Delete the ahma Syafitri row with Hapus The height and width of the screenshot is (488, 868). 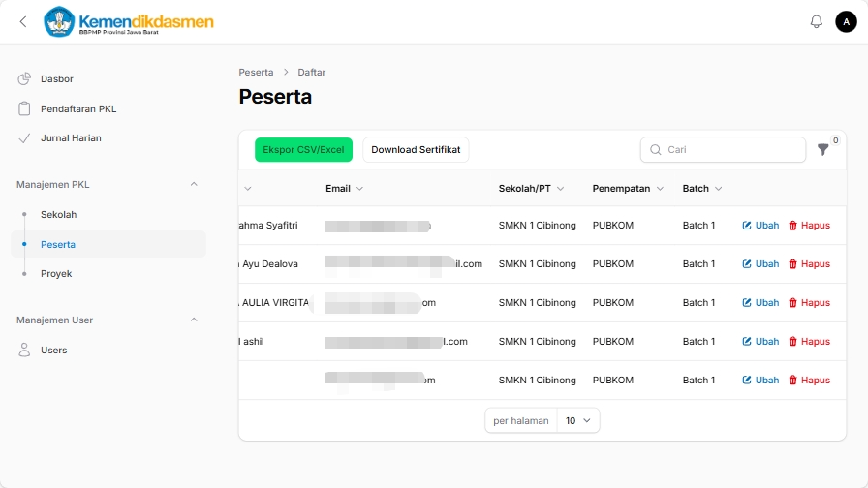[x=809, y=226]
